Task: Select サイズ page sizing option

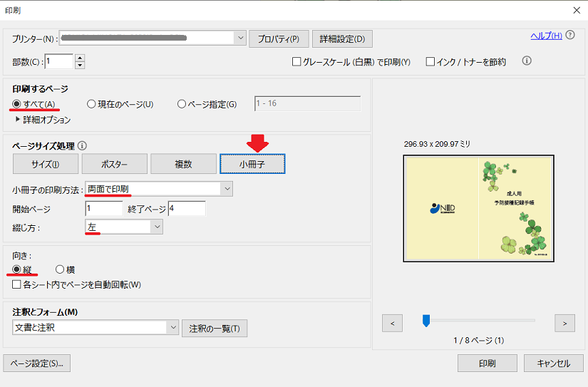Action: coord(46,164)
